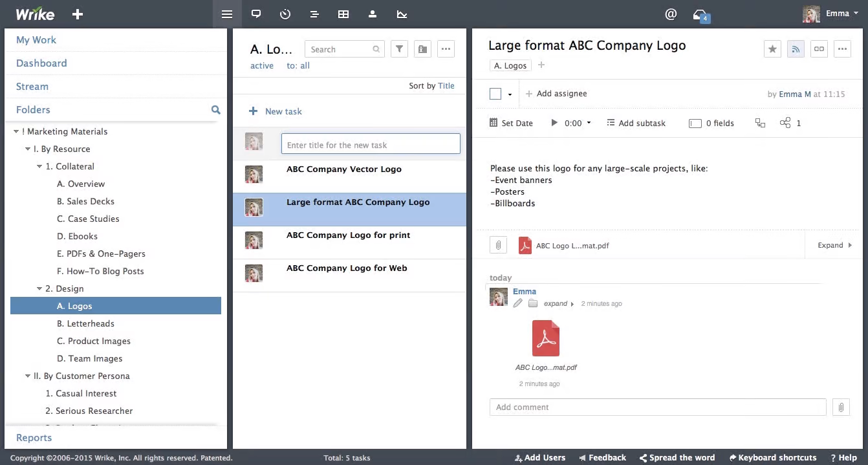Select the A. Logos folder in tree
The height and width of the screenshot is (465, 868).
[116, 306]
